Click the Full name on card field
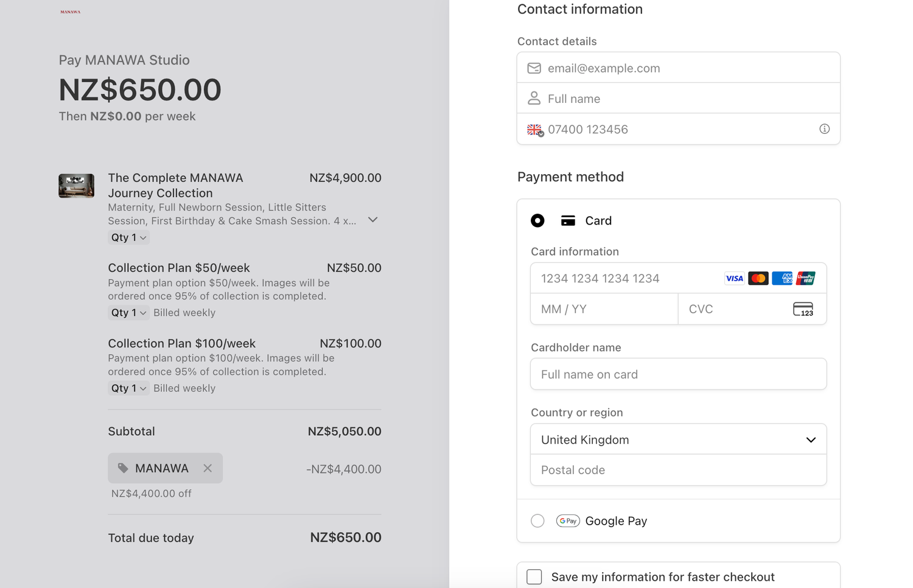 [x=679, y=374]
